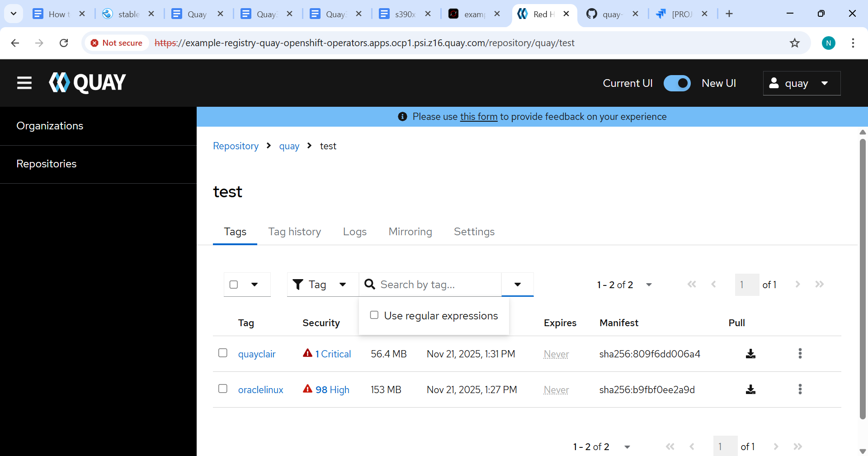This screenshot has width=868, height=456.
Task: Click Never expiration for quayclair
Action: pos(556,354)
